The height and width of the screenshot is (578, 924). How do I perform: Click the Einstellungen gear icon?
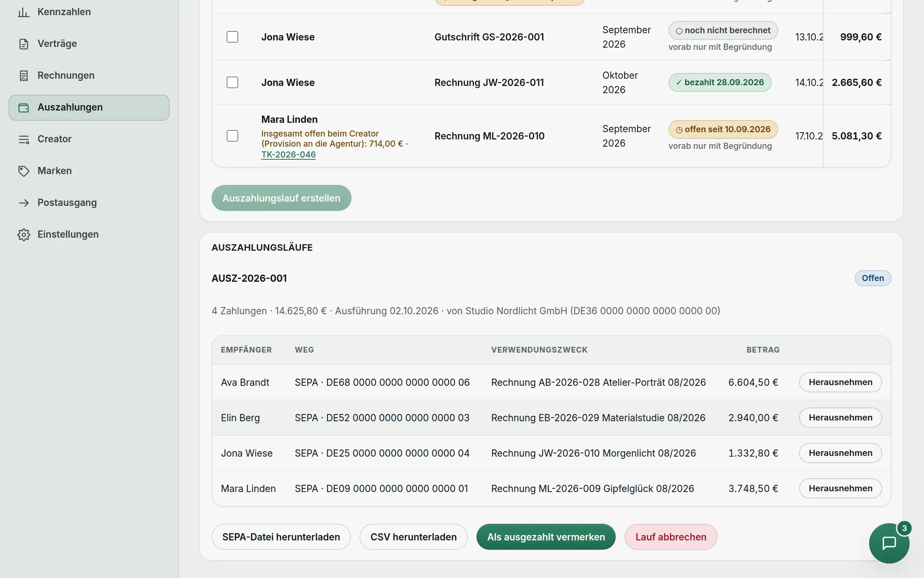(x=24, y=234)
